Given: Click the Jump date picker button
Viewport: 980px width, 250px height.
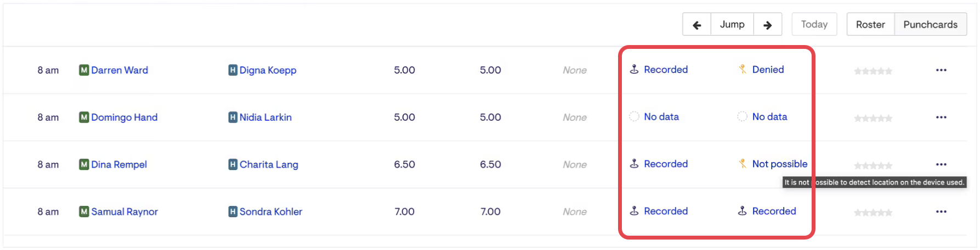Looking at the screenshot, I should (x=732, y=25).
